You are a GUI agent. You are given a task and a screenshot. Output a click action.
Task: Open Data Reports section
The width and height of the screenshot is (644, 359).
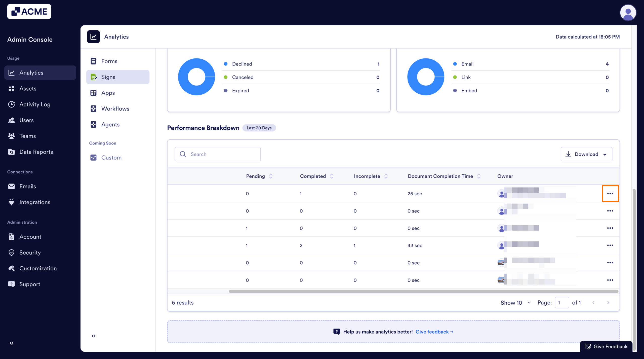[x=36, y=152]
